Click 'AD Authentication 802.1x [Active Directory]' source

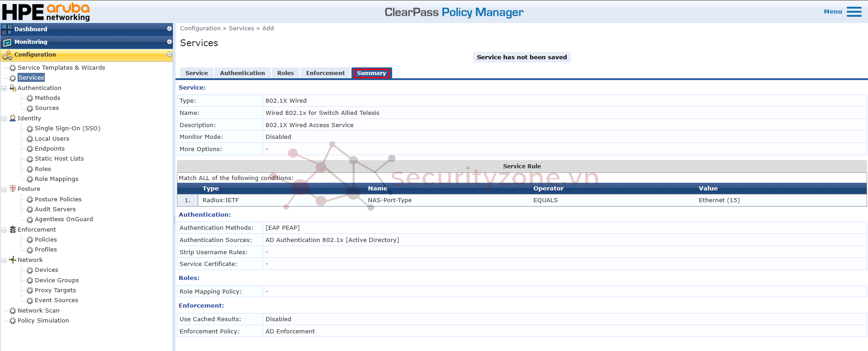[332, 240]
